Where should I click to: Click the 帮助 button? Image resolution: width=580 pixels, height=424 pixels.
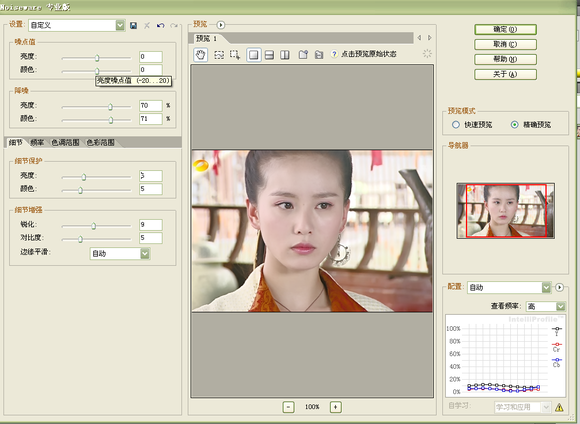point(505,59)
